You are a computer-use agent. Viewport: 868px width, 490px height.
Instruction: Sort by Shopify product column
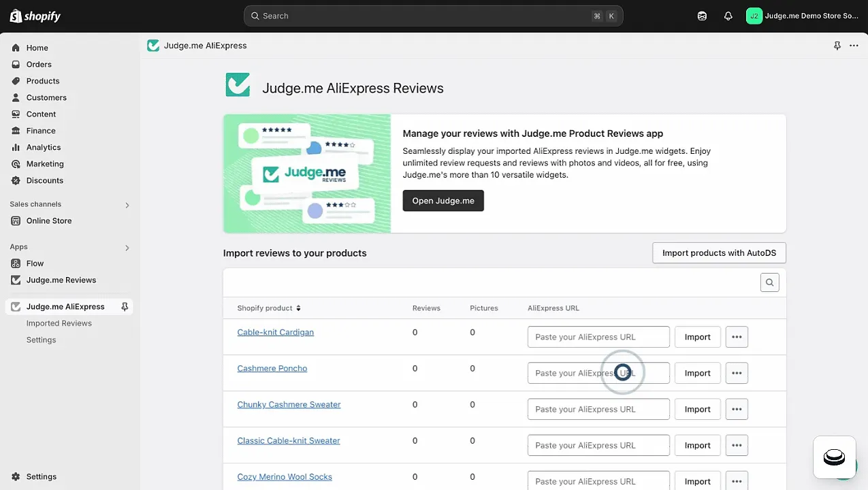[x=269, y=308]
